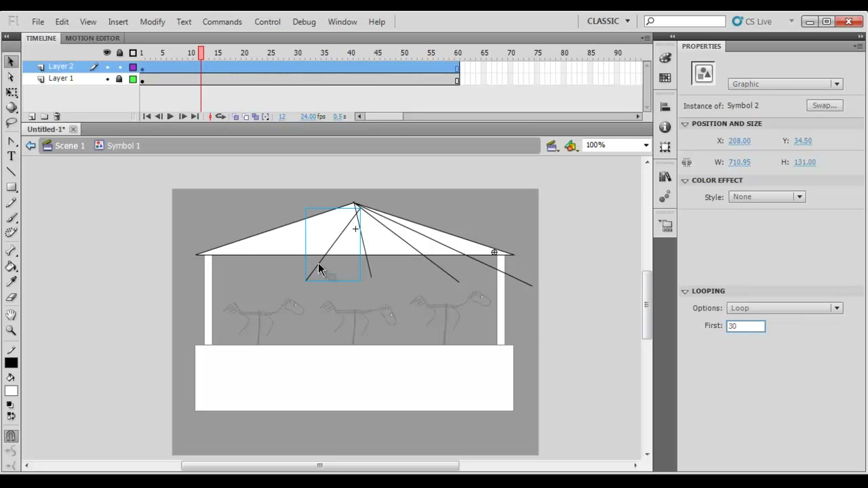Toggle Snap to Objects magnet
The width and height of the screenshot is (868, 488).
point(11,437)
